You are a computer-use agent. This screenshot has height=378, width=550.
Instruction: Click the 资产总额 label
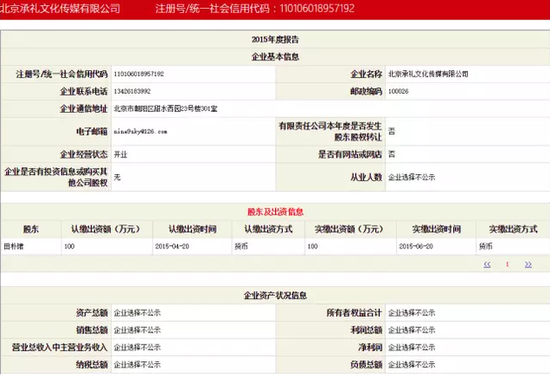coord(92,313)
